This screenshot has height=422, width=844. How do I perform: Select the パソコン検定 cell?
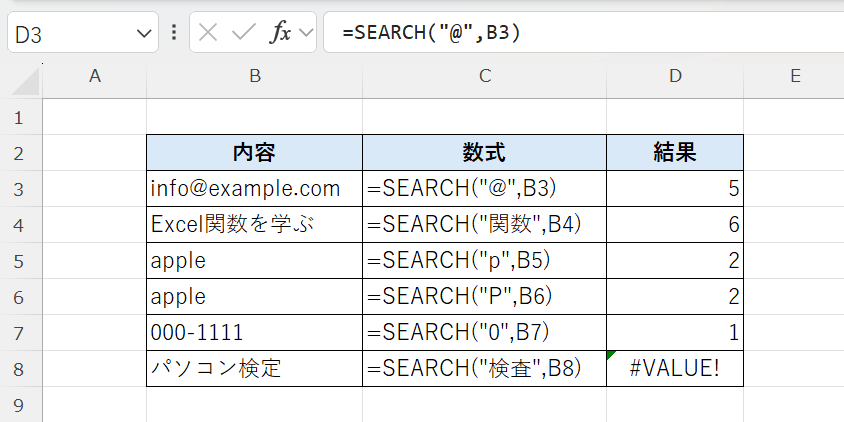coord(254,369)
